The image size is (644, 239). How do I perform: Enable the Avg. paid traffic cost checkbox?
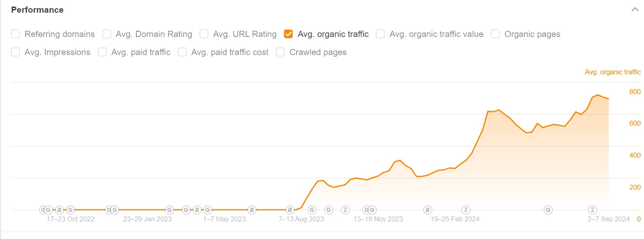(182, 52)
